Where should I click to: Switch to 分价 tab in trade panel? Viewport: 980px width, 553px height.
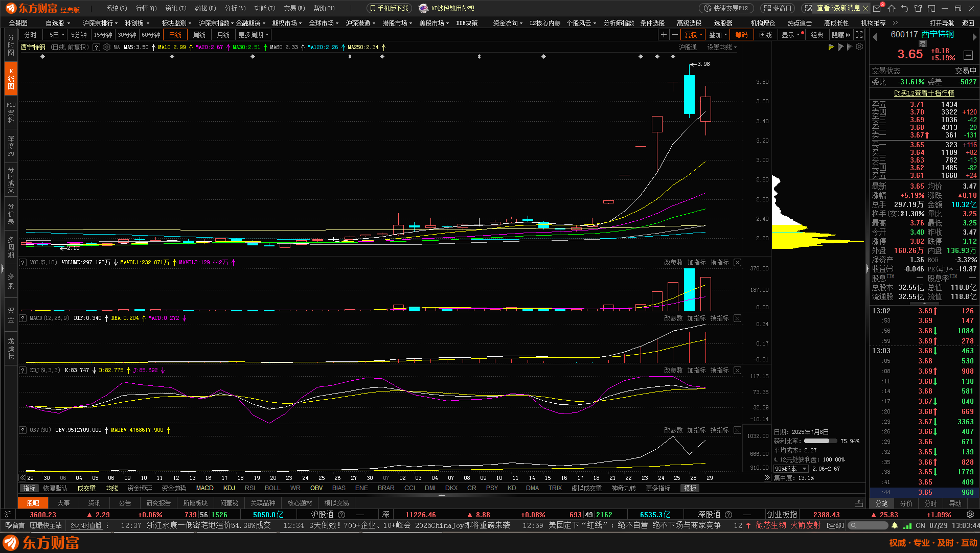906,503
